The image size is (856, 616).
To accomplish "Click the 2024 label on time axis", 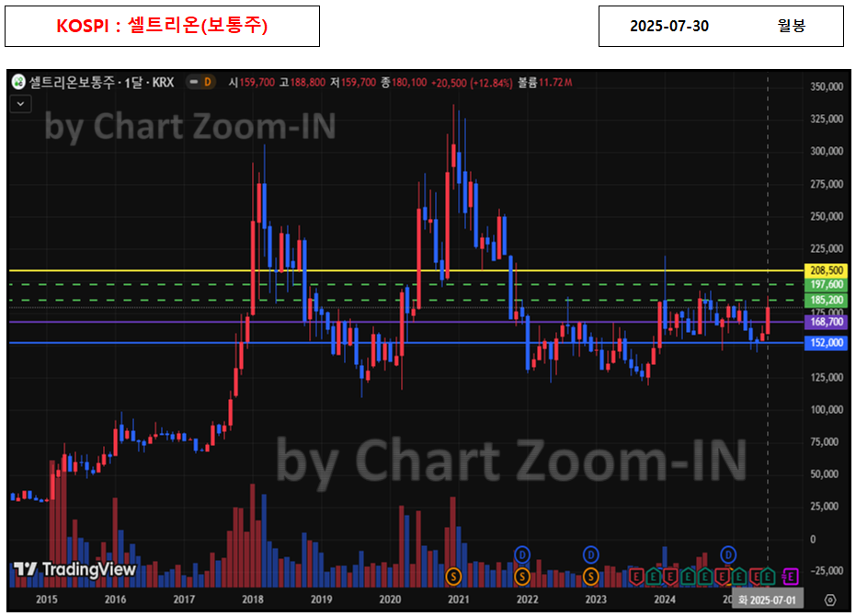I will point(665,599).
